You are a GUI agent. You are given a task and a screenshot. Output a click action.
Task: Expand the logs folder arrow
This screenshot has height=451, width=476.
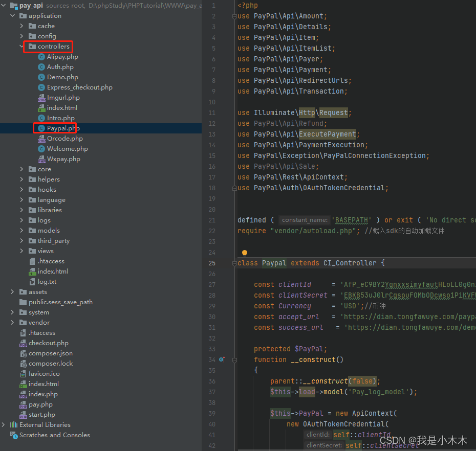(x=21, y=220)
